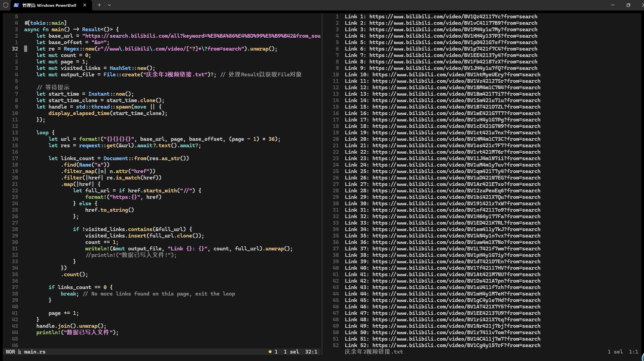
Task: Click the admin shield icon in title bar
Action: 5,5
